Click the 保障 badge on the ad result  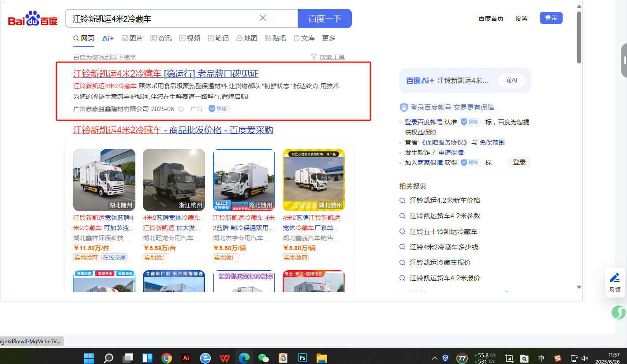(x=219, y=109)
